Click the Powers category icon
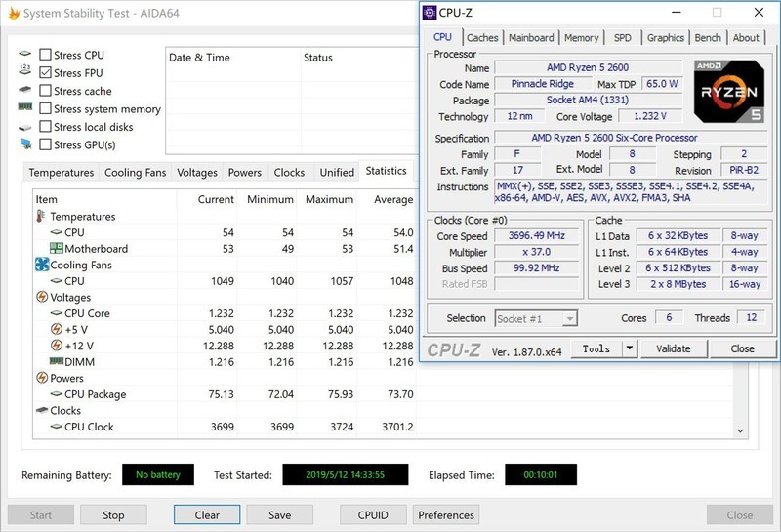Viewport: 781px width, 532px height. [x=42, y=378]
